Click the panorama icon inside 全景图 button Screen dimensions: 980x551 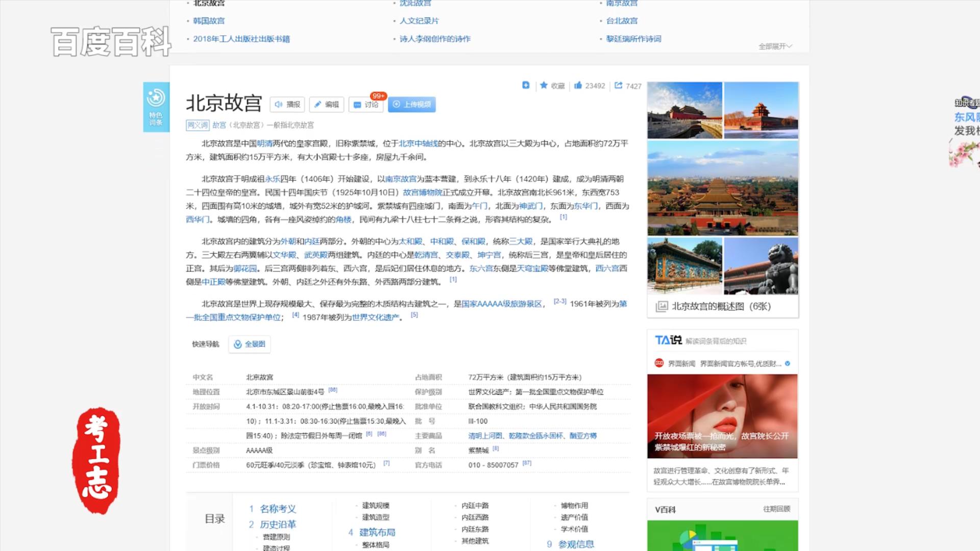coord(237,344)
